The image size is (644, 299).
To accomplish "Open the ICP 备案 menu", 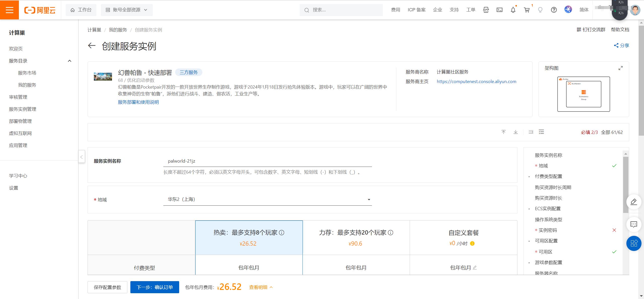I will click(x=417, y=10).
